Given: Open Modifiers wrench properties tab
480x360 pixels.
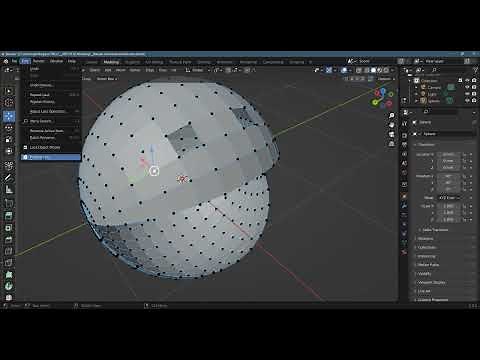Looking at the screenshot, I should 404,205.
